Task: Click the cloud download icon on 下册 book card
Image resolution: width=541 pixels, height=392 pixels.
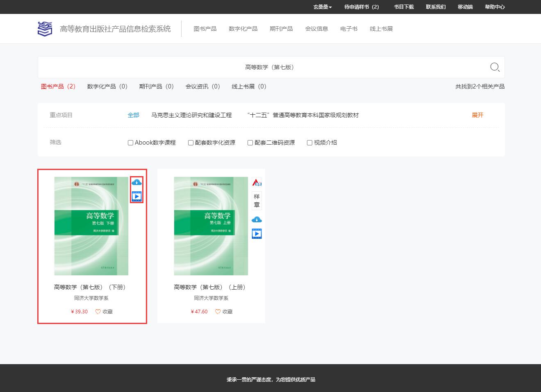Action: coord(136,182)
